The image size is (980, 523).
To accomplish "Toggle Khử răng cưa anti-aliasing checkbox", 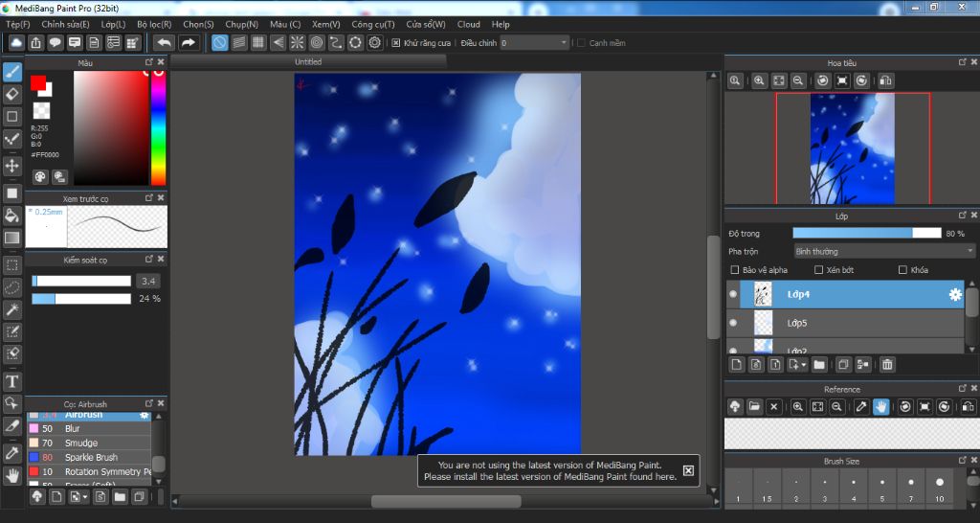I will coord(395,43).
